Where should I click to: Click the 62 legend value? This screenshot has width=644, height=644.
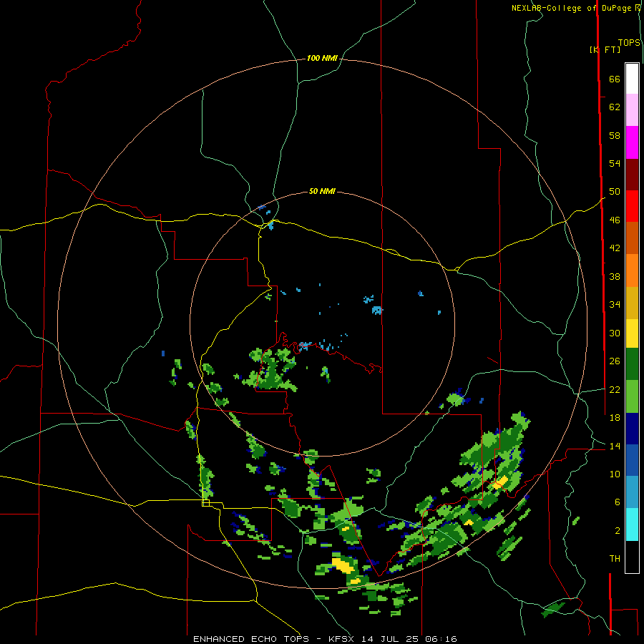click(615, 107)
